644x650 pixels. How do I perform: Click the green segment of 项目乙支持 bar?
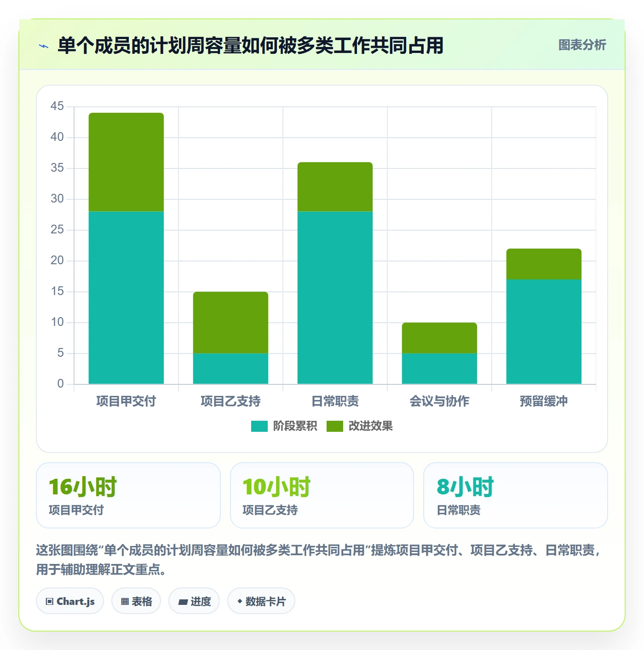[x=230, y=322]
